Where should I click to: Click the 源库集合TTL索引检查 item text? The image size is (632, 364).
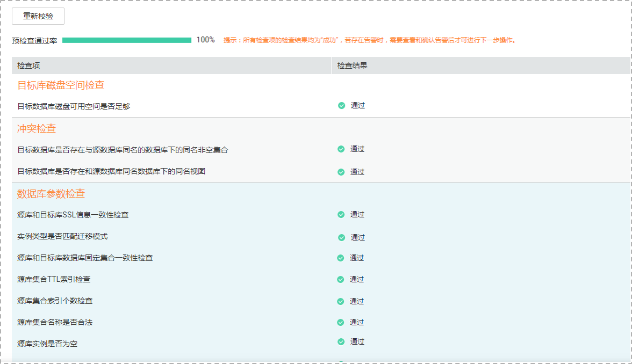[54, 279]
